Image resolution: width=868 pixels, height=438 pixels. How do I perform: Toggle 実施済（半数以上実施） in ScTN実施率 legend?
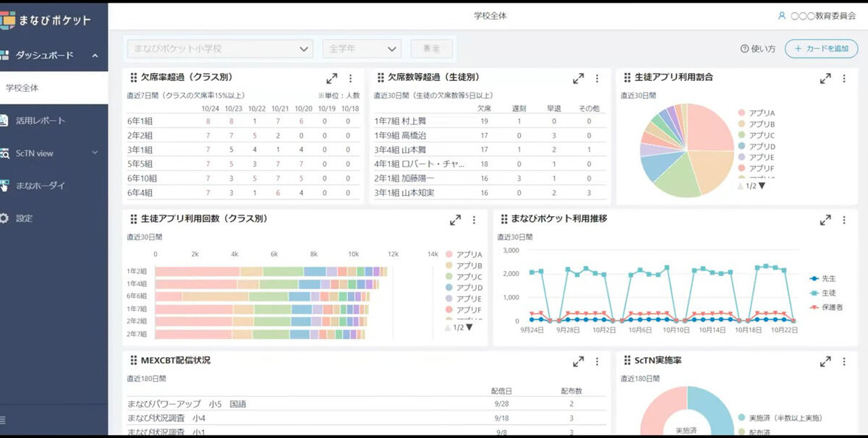click(x=780, y=418)
